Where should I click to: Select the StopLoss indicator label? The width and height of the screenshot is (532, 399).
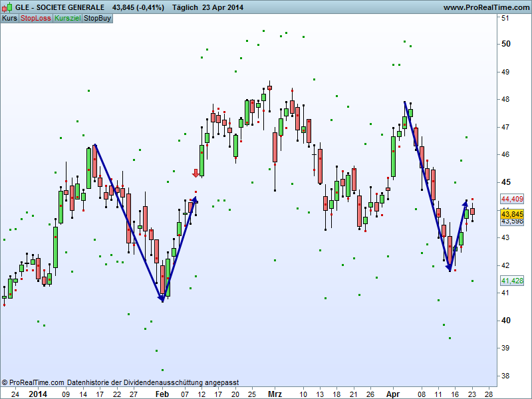pyautogui.click(x=35, y=19)
